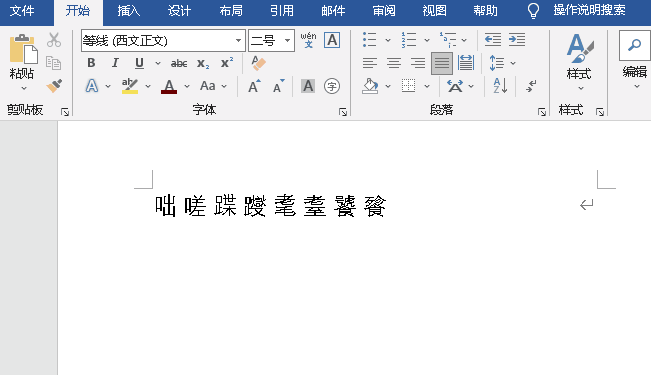Open the Editing search icon

click(634, 45)
